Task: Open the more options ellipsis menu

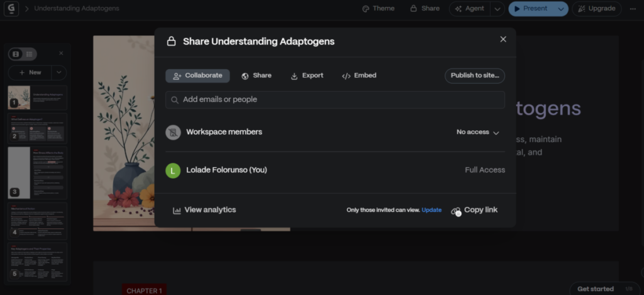Action: 631,9
